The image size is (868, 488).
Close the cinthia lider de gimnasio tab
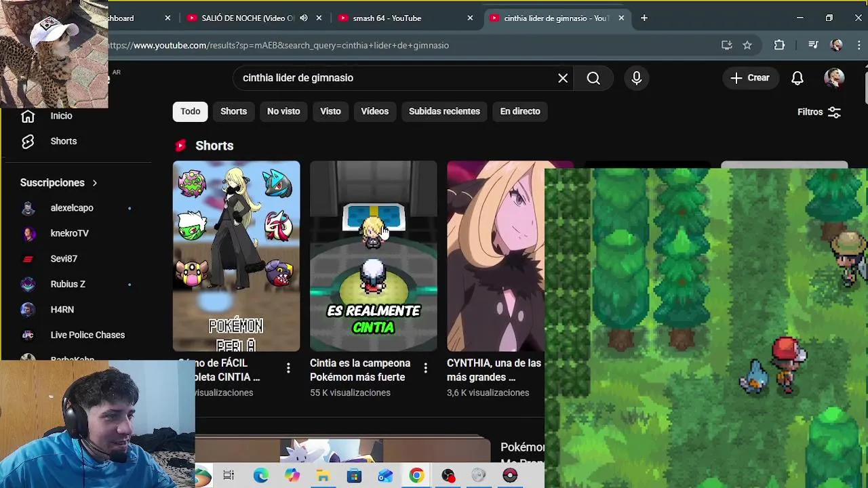pos(621,18)
